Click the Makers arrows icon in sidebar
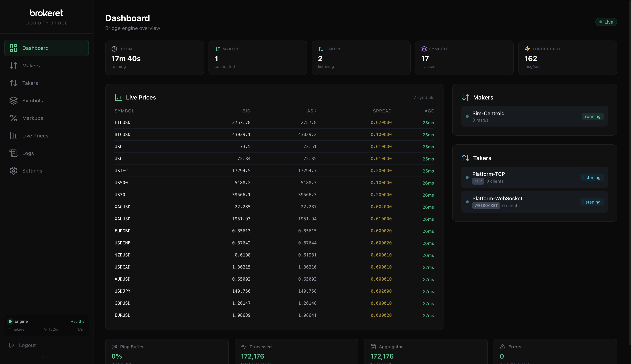Screen dimensions: 631x364 [14, 66]
